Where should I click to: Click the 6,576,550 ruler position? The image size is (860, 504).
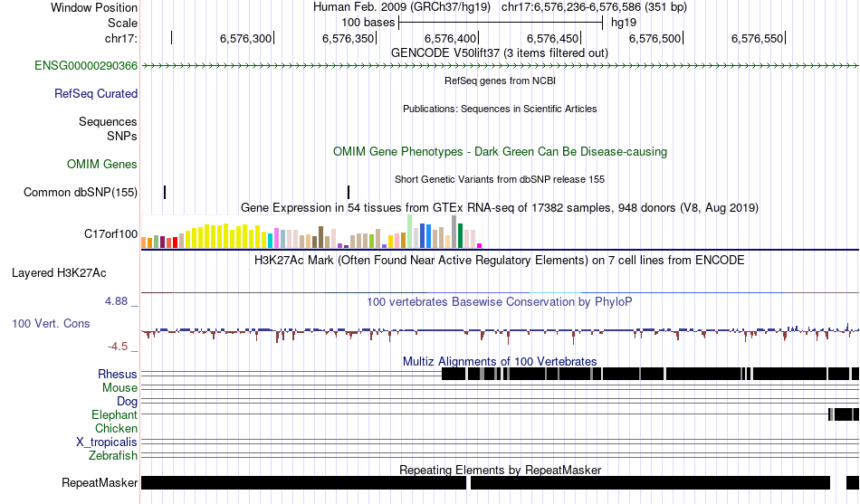(x=758, y=38)
